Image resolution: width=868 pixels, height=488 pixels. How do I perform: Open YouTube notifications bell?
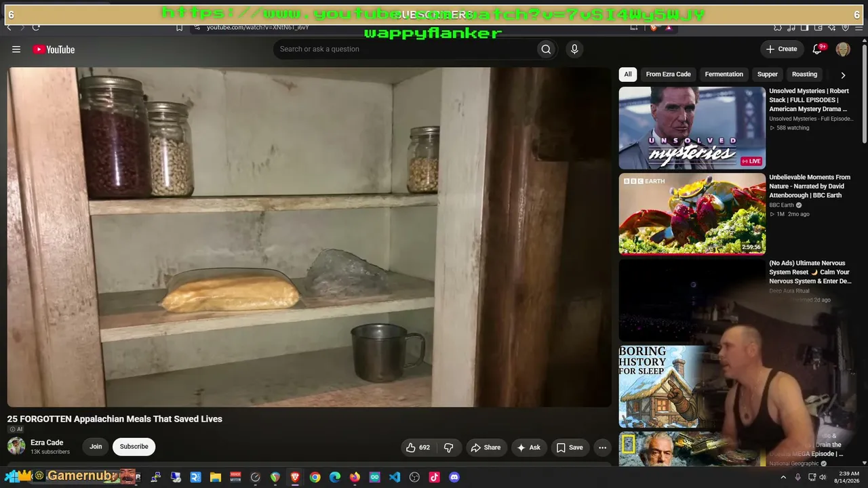pyautogui.click(x=818, y=49)
